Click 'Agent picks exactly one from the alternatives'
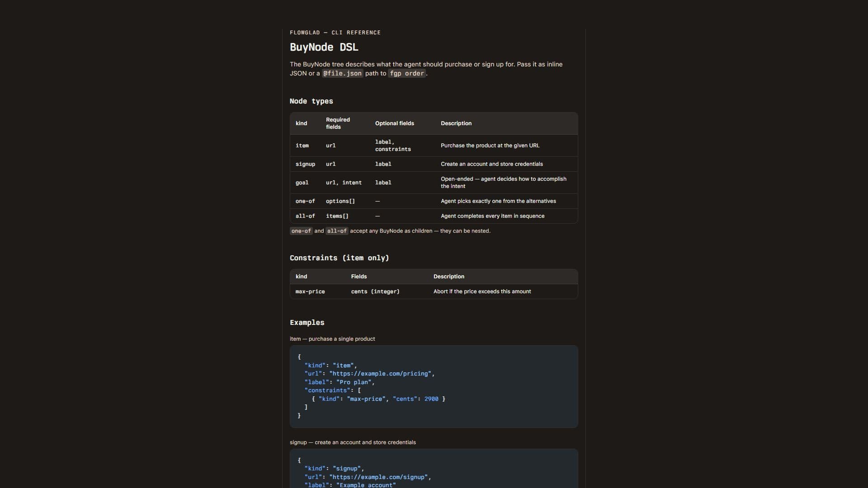Screen dimensions: 868x488 click(498, 201)
